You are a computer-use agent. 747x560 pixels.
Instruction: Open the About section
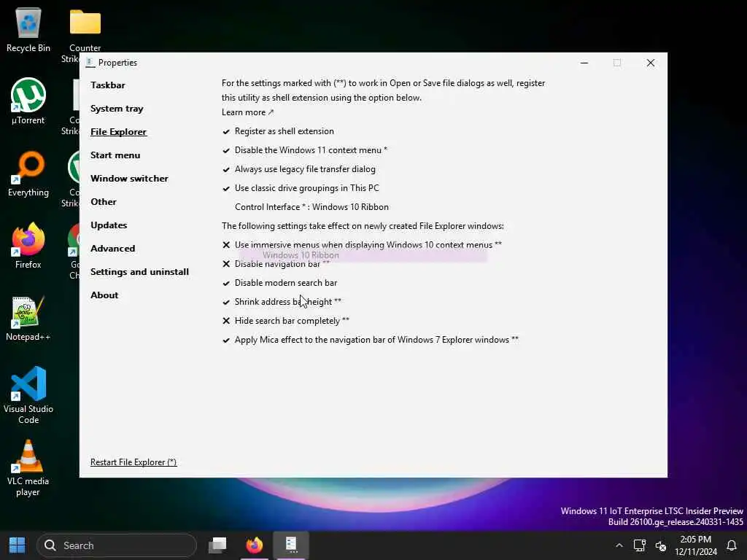(x=104, y=295)
